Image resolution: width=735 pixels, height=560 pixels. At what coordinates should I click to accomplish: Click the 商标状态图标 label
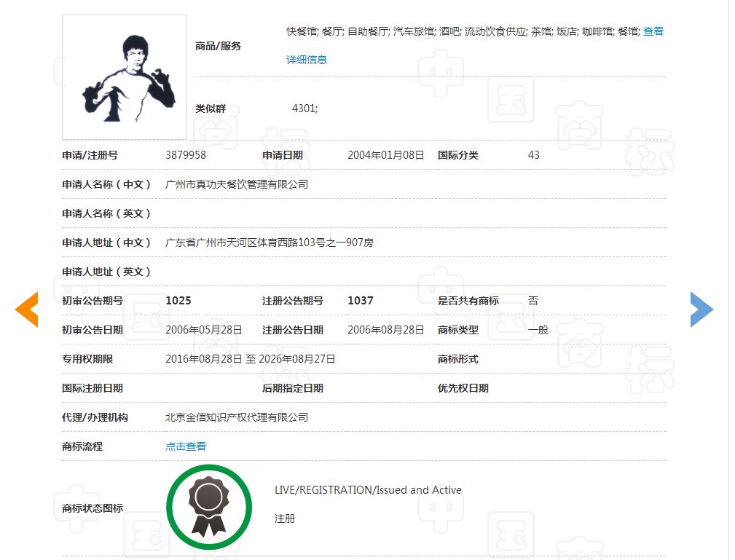(x=93, y=508)
